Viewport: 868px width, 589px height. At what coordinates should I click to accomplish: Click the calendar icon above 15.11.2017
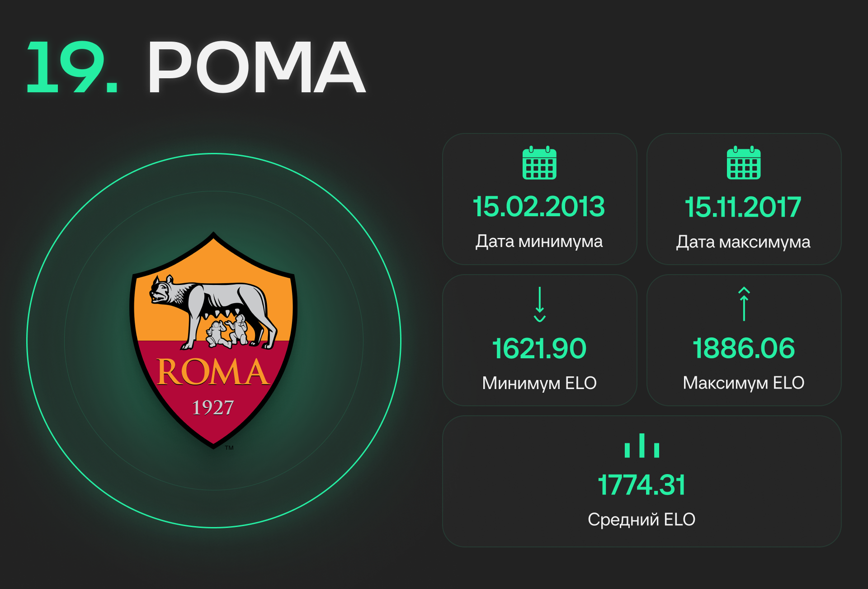pos(744,163)
